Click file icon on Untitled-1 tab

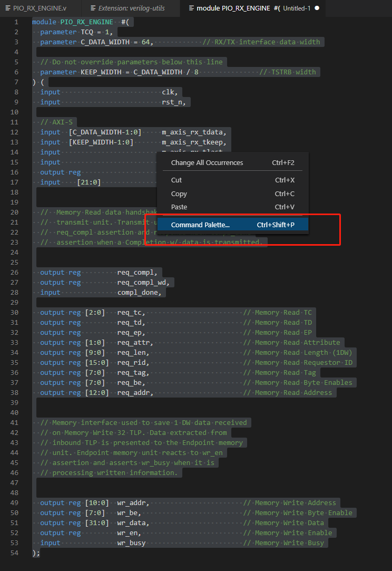(191, 8)
